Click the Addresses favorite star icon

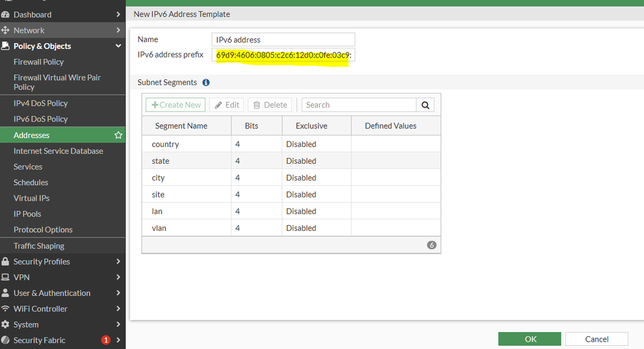[118, 135]
